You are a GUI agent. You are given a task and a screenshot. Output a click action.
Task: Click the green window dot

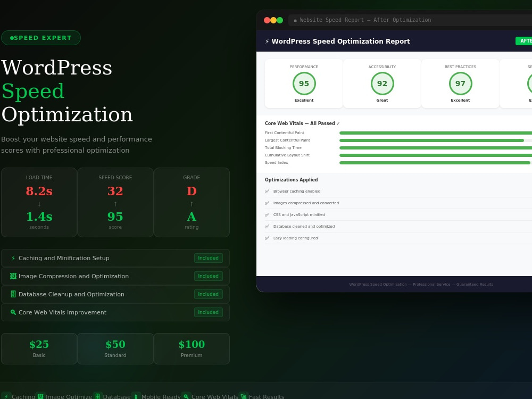pos(280,20)
